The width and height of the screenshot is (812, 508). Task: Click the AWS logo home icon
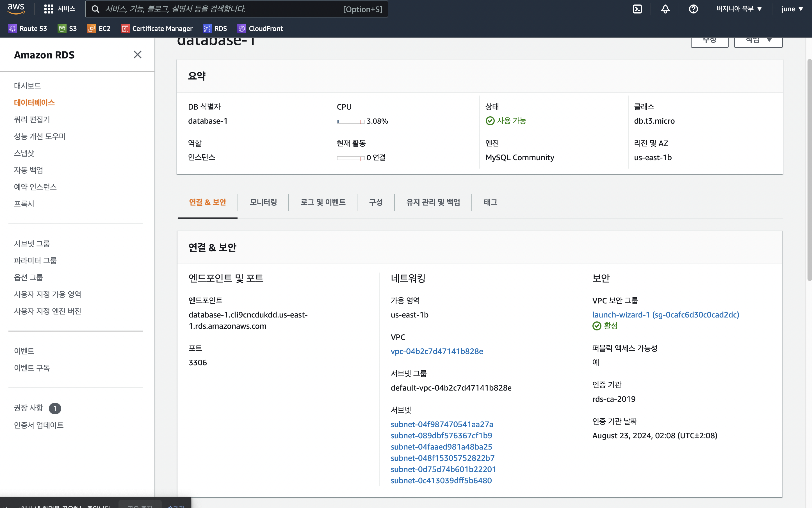click(x=16, y=9)
